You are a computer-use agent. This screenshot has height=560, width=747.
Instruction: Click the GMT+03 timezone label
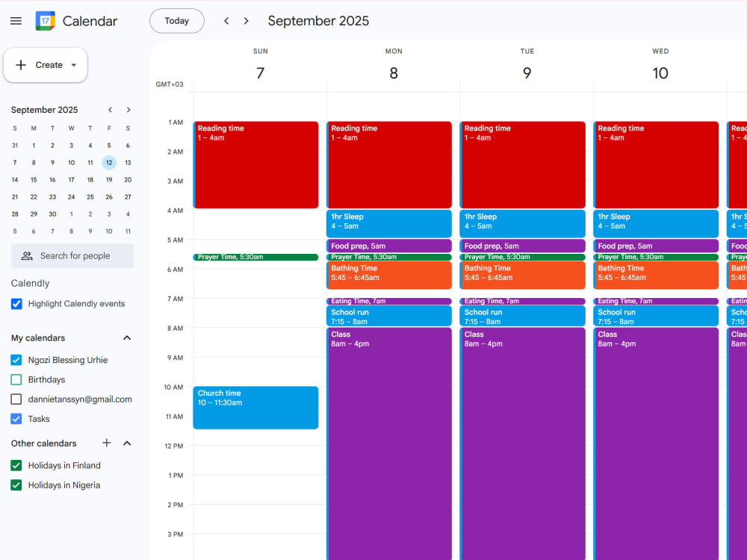coord(170,84)
